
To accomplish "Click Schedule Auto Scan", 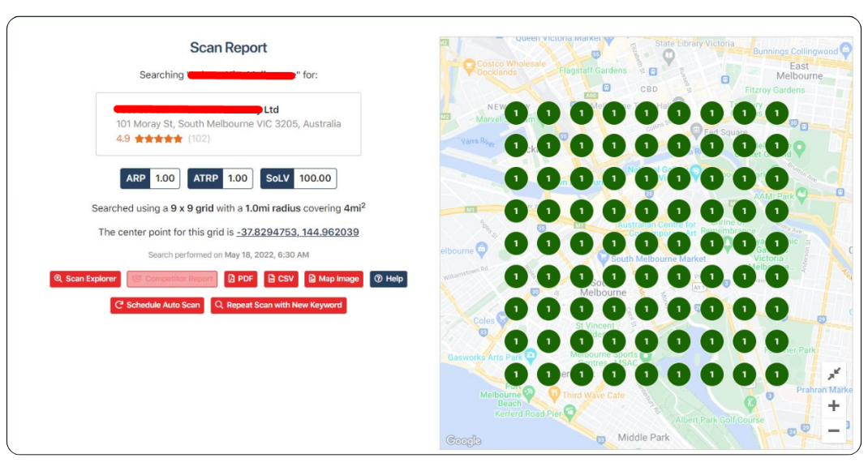I will [x=157, y=305].
